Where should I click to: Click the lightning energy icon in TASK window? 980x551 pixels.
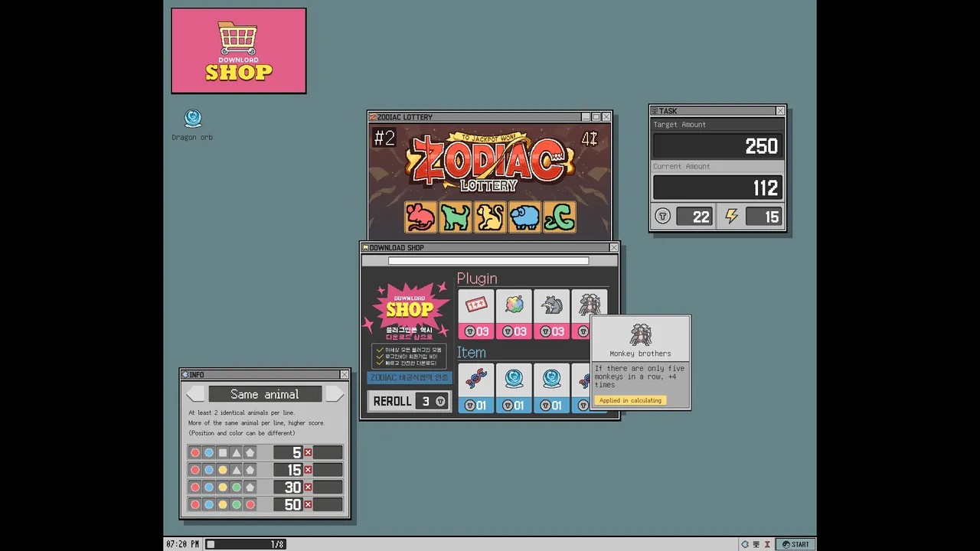731,217
